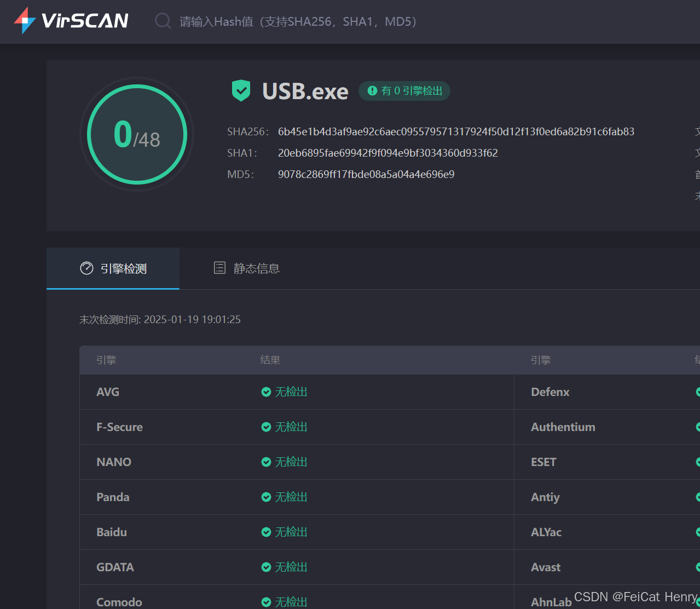Click the last scan time 2025-01-19 19:01:25

192,319
